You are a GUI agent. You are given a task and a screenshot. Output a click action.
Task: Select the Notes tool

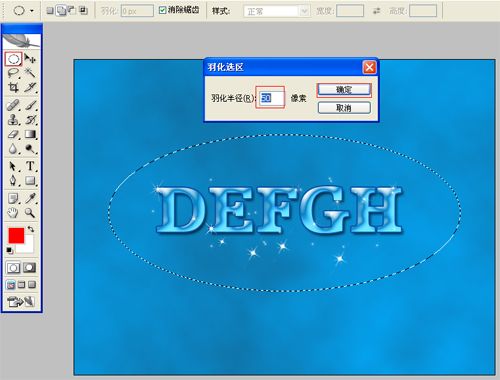13,198
